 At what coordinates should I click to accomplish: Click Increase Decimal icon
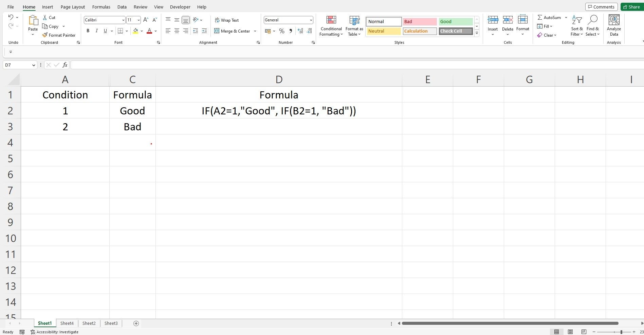click(x=300, y=31)
